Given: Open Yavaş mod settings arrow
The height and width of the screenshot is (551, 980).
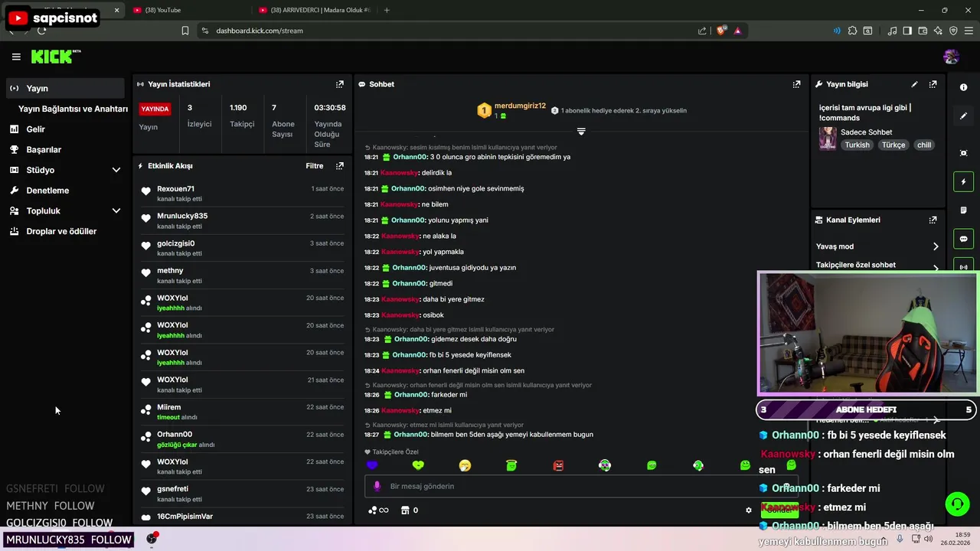Looking at the screenshot, I should point(935,246).
